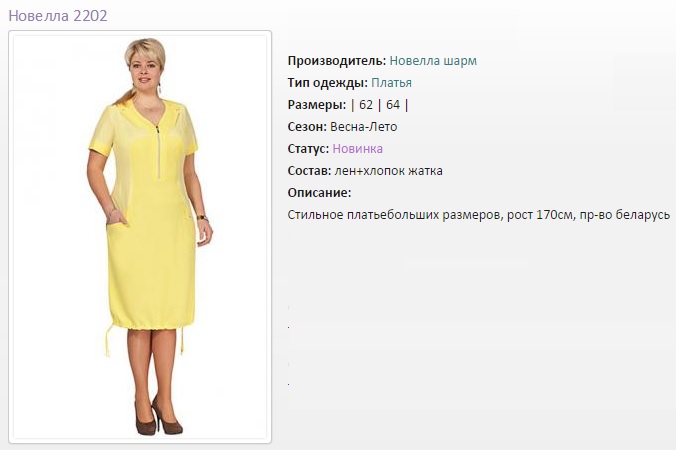
Task: Select size 64
Action: (x=393, y=105)
